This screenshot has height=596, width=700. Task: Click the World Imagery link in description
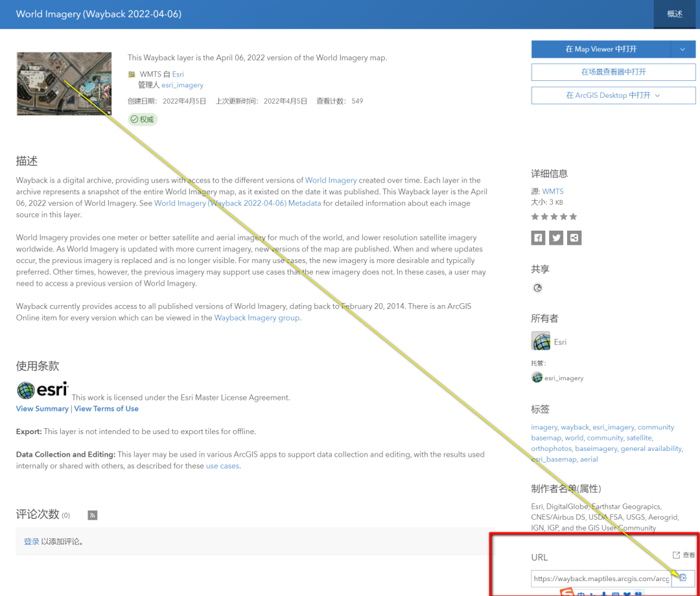[331, 180]
